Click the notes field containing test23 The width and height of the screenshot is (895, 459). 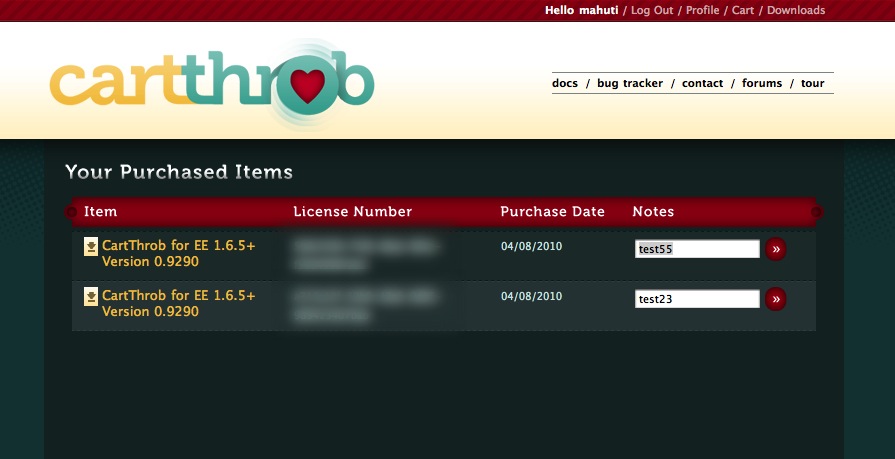[x=697, y=299]
